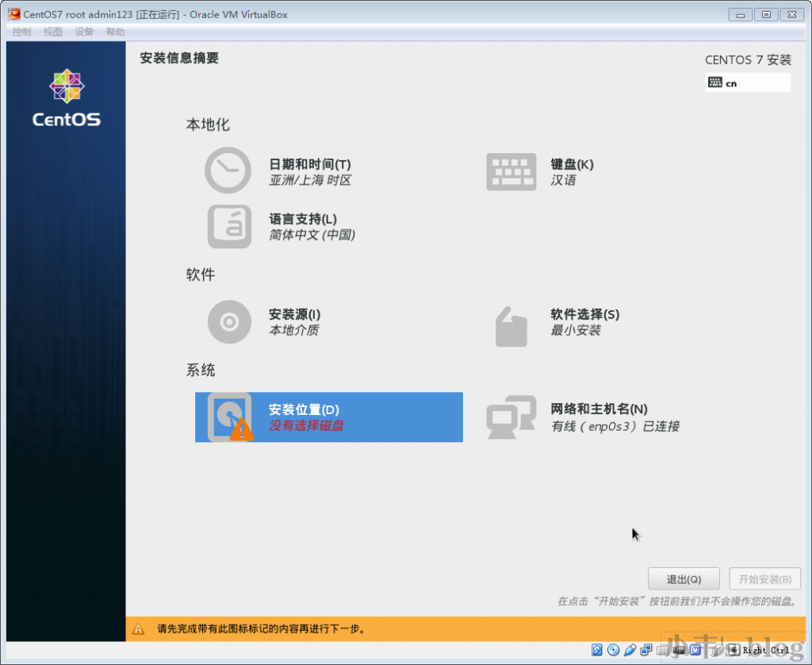Click VirtualBox mouse integration status icon

717,651
